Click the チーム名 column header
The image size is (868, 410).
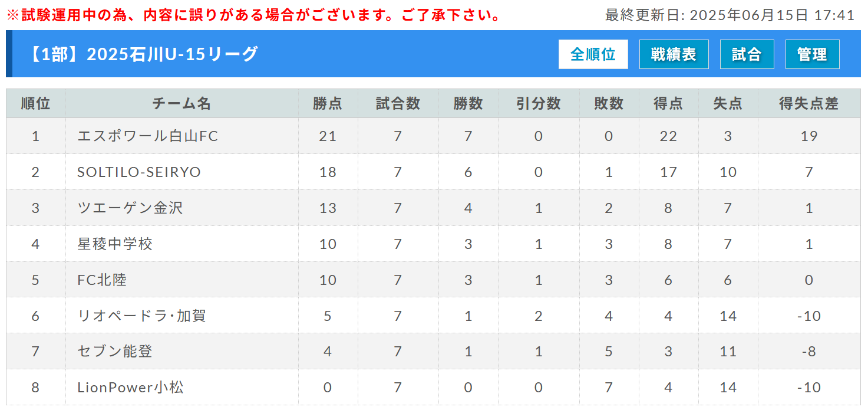181,104
